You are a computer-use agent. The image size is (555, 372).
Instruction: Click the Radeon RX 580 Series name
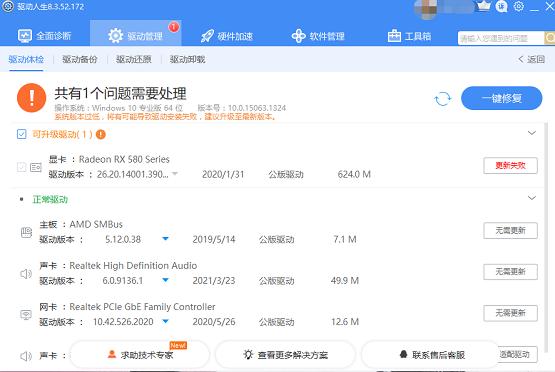point(124,159)
